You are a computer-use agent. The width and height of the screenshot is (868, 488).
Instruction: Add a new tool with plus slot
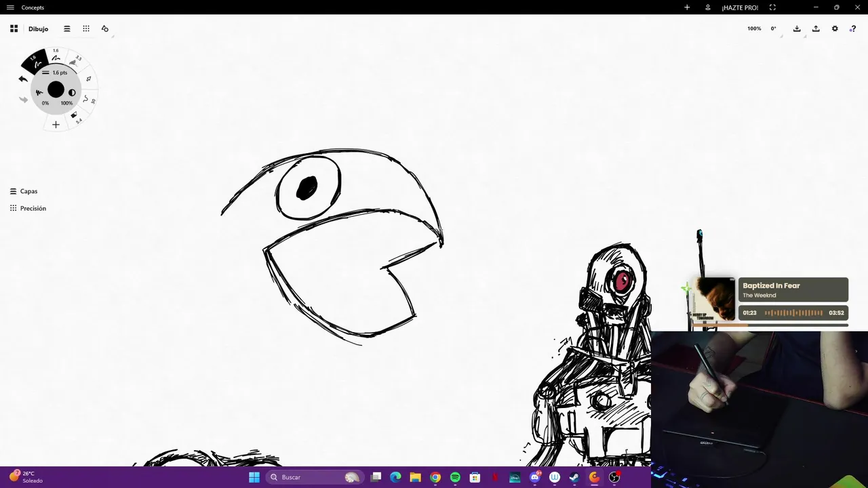click(x=56, y=125)
